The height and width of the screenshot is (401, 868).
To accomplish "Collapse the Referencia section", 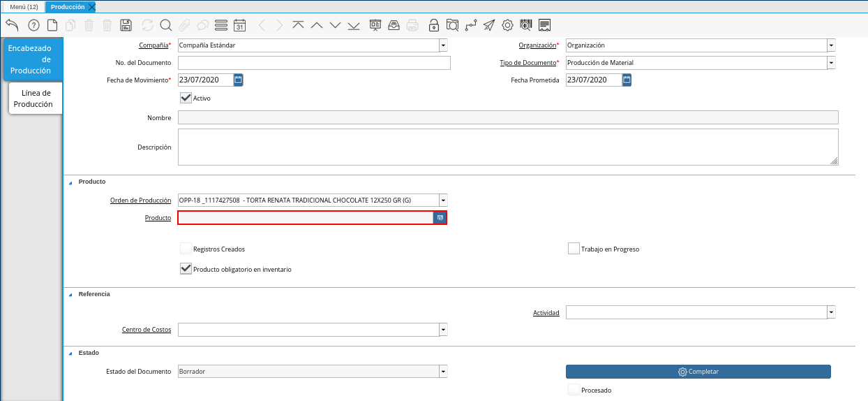I will (70, 294).
